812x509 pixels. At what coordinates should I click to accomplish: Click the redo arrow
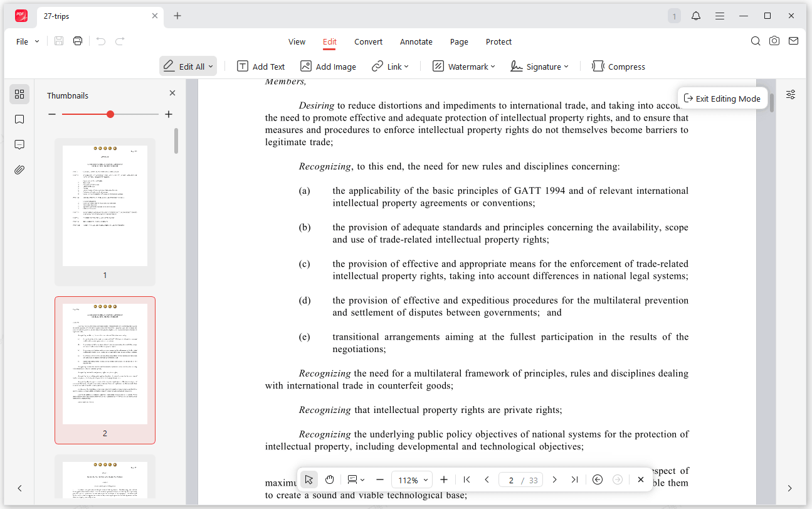coord(120,41)
